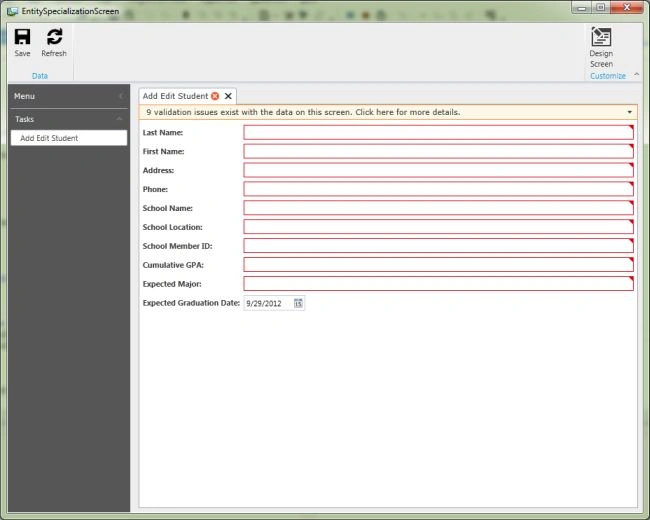The image size is (650, 520).
Task: Click the Last Name label
Action: 162,133
